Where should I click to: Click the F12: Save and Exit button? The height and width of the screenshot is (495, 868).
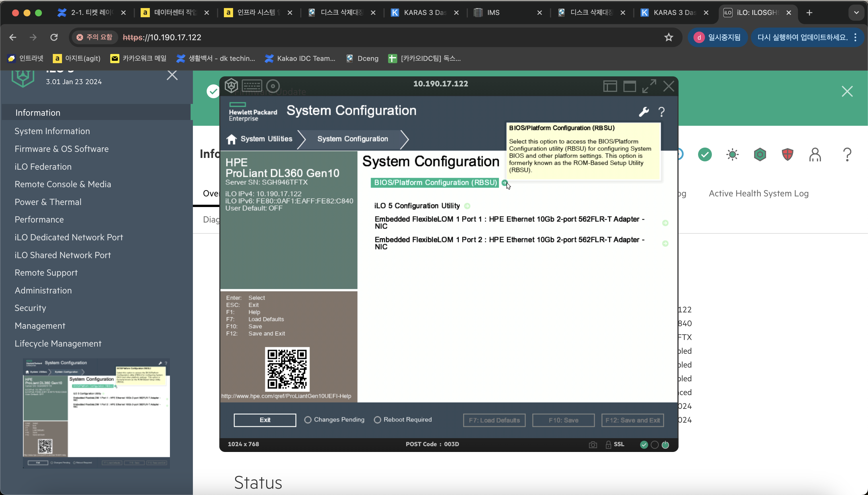coord(632,420)
